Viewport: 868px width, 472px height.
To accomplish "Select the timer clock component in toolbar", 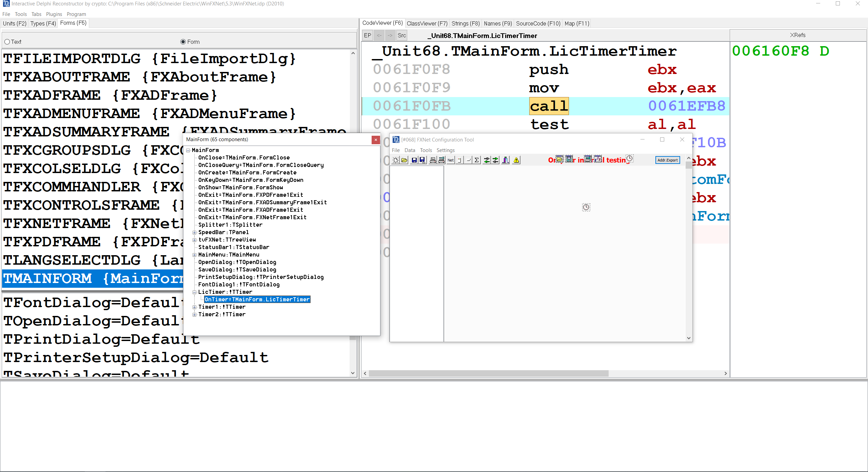I will coord(630,158).
